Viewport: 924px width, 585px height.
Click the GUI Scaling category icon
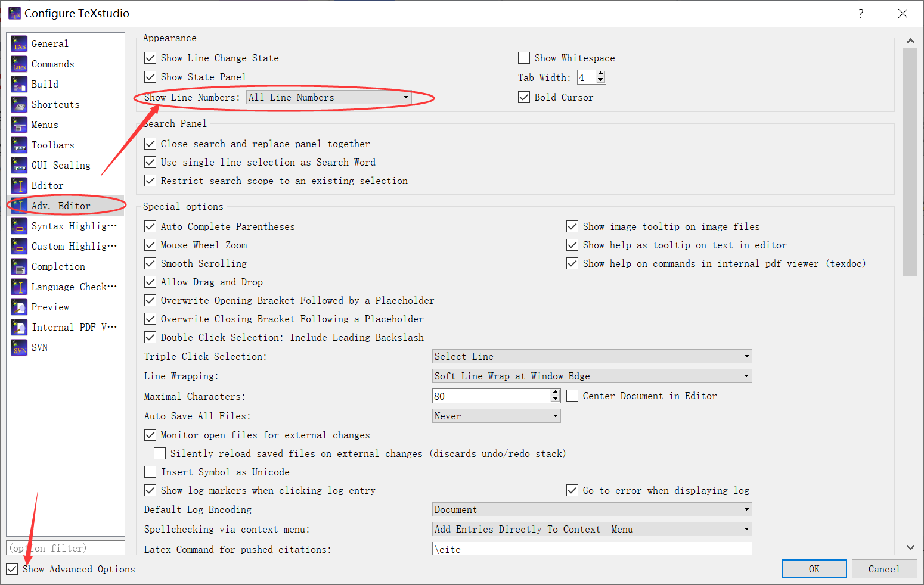[19, 165]
